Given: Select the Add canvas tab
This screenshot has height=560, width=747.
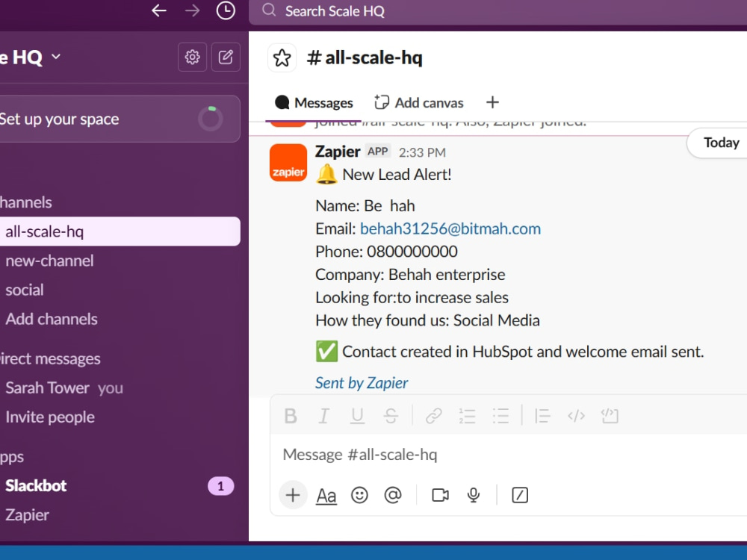Looking at the screenshot, I should tap(419, 103).
